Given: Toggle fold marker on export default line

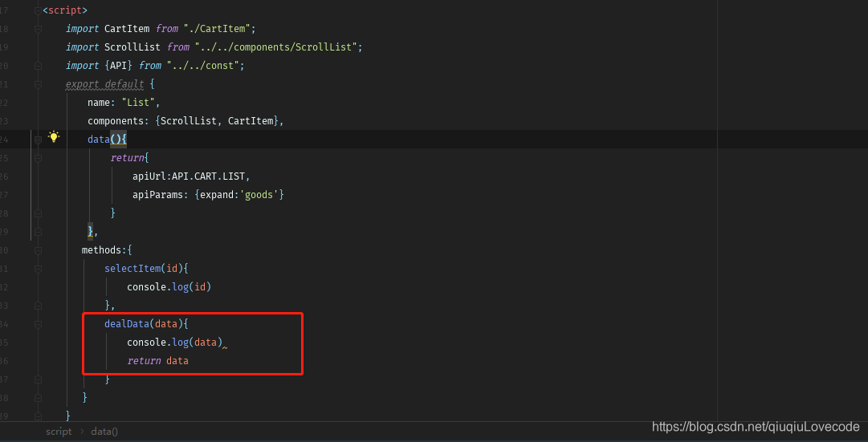Looking at the screenshot, I should pos(38,84).
